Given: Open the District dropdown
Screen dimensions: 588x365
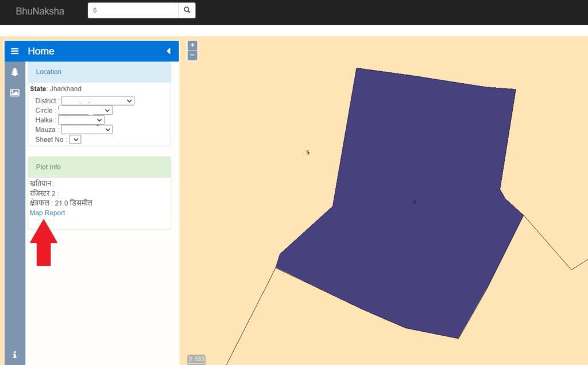Looking at the screenshot, I should coord(98,101).
